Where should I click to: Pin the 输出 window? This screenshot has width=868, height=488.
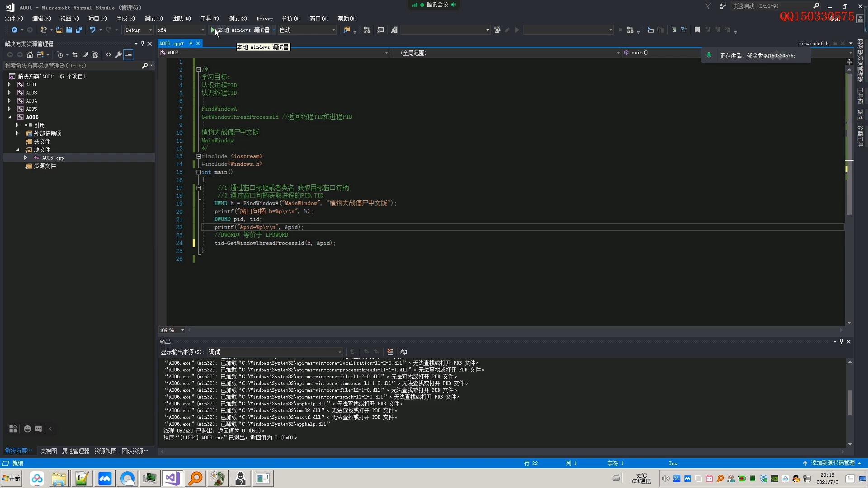click(841, 342)
